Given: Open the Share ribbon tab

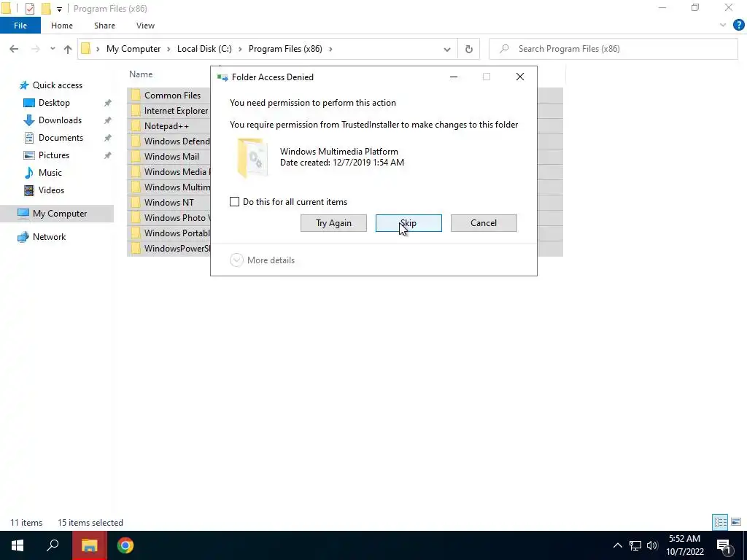Looking at the screenshot, I should [x=104, y=26].
